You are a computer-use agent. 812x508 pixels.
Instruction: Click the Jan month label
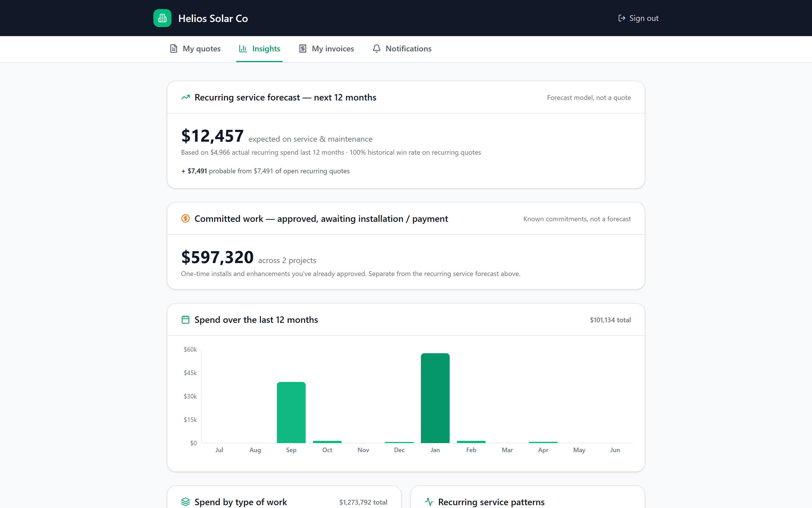click(x=435, y=450)
